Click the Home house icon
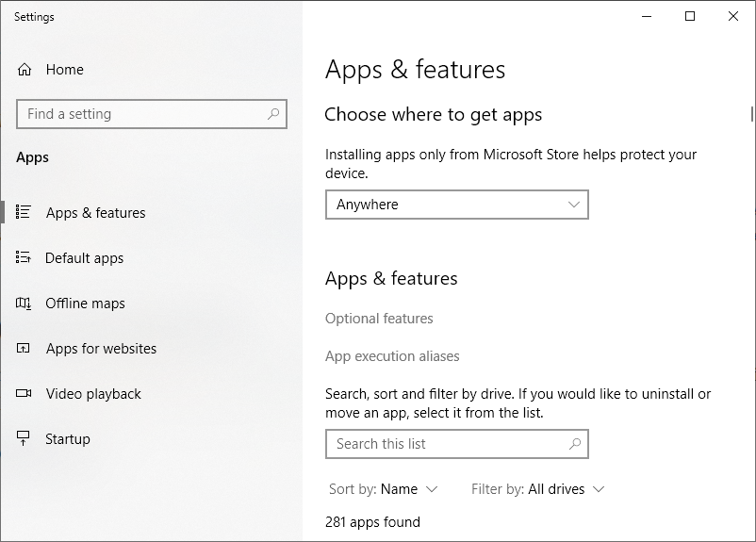 [x=25, y=70]
